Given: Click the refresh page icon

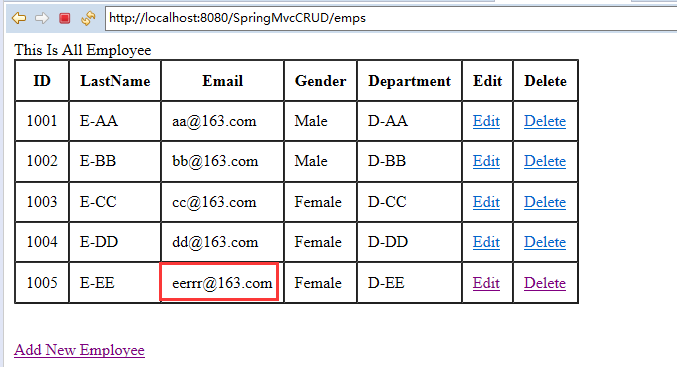Looking at the screenshot, I should click(x=88, y=18).
